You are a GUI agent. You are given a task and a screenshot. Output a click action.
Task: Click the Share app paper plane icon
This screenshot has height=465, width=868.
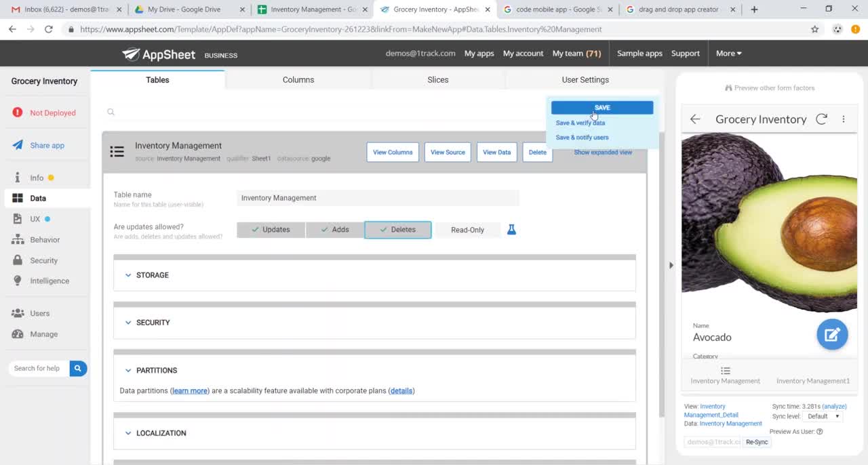(18, 145)
